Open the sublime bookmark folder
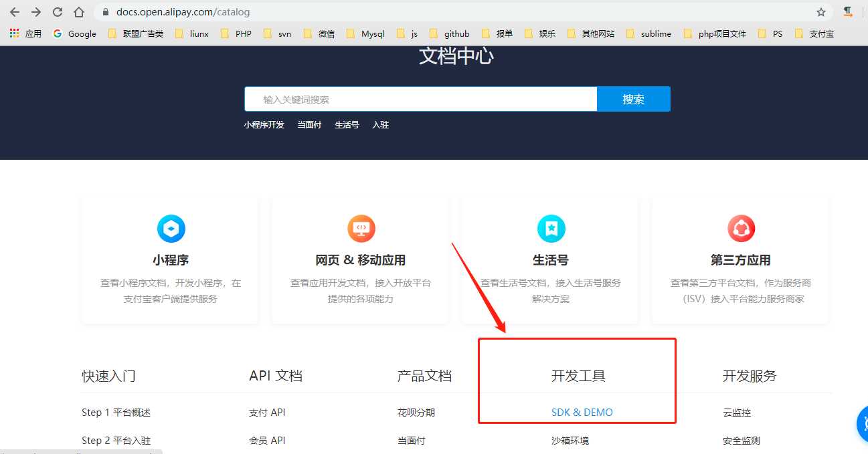Image resolution: width=868 pixels, height=454 pixels. tap(648, 33)
